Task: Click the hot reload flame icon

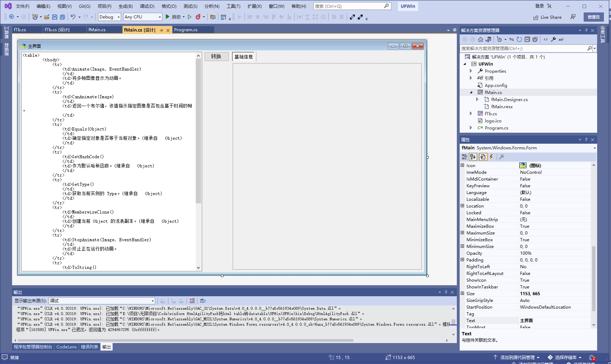Action: pos(198,17)
